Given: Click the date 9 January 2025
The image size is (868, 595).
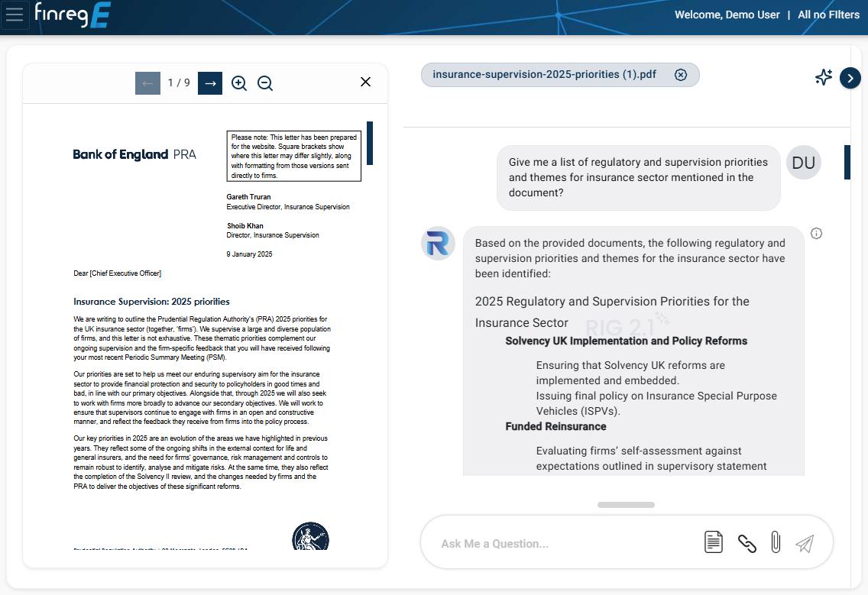Looking at the screenshot, I should click(x=249, y=254).
